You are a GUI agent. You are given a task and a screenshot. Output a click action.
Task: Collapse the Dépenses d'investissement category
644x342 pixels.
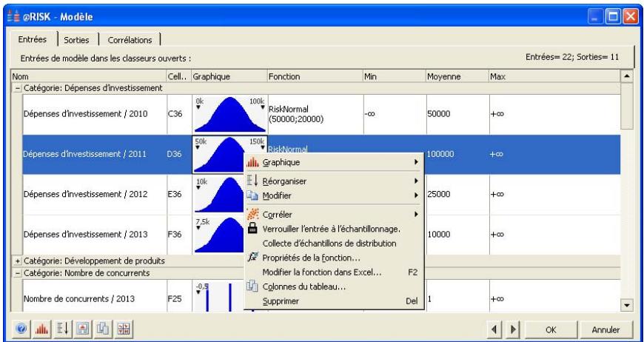[x=17, y=89]
